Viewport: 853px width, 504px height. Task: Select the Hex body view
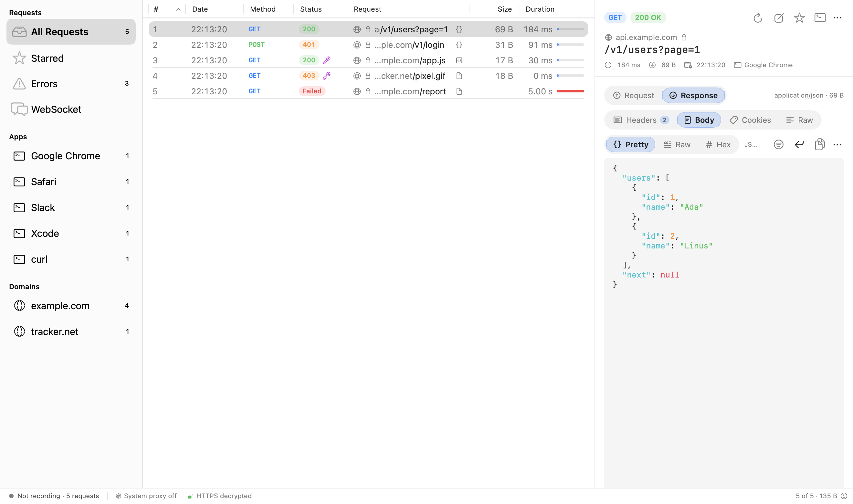point(718,145)
